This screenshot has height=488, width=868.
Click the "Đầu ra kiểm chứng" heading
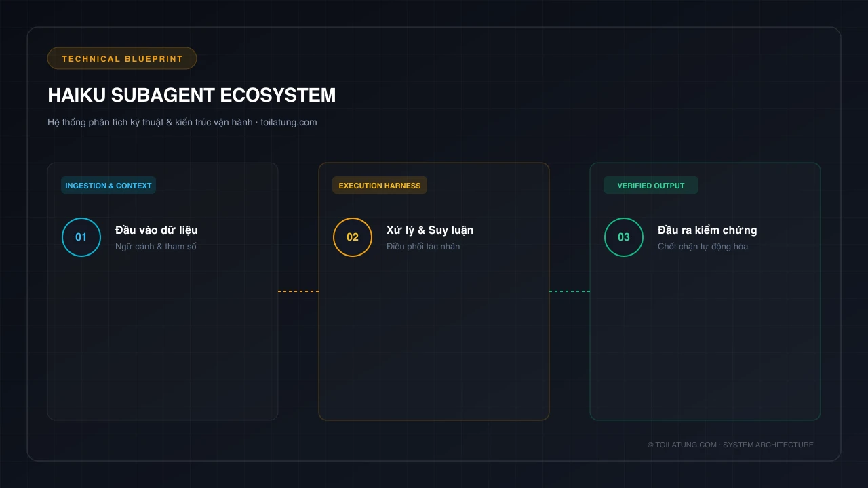[707, 230]
